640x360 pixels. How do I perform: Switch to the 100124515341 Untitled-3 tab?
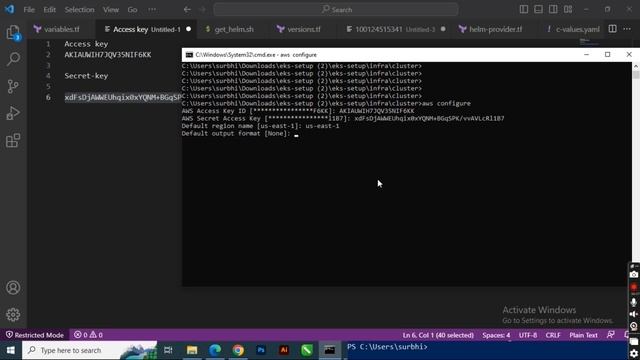point(394,29)
